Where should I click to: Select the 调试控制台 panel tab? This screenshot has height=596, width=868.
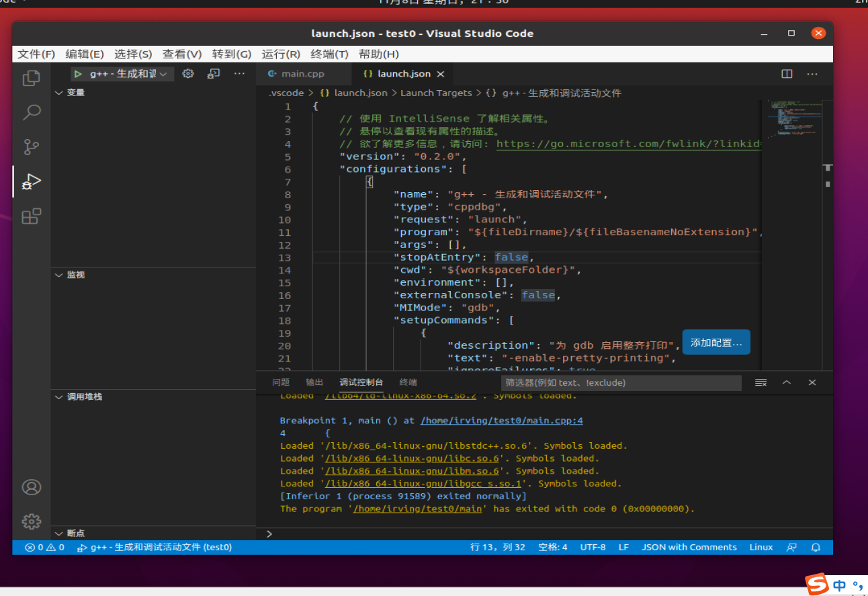pyautogui.click(x=361, y=382)
